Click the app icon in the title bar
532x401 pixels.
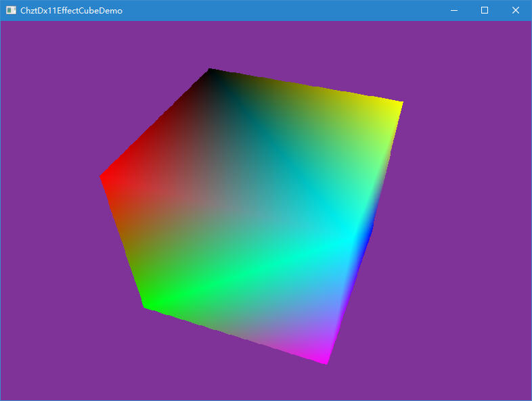coord(11,10)
